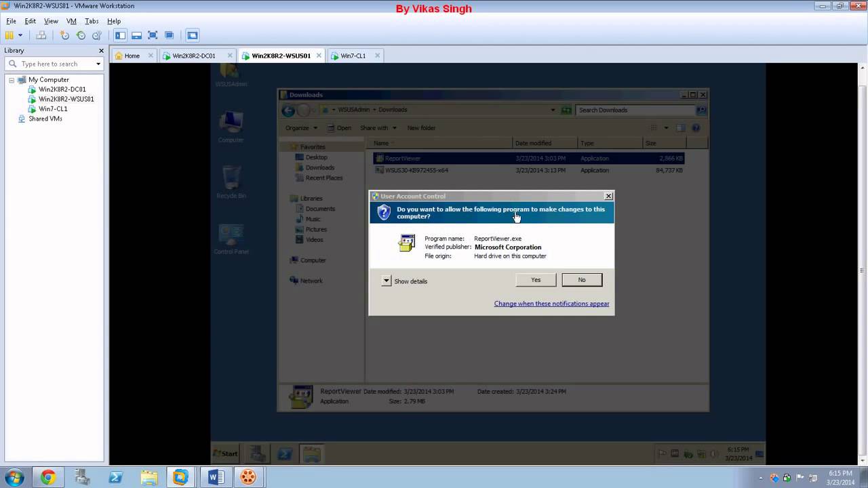Click the ReportViewer program icon in UAC
This screenshot has width=868, height=488.
(x=406, y=243)
